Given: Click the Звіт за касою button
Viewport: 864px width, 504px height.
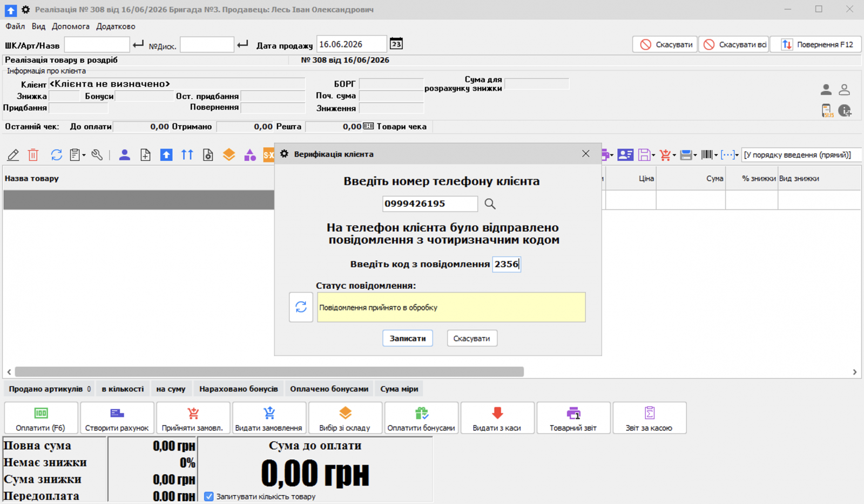Looking at the screenshot, I should click(x=650, y=418).
